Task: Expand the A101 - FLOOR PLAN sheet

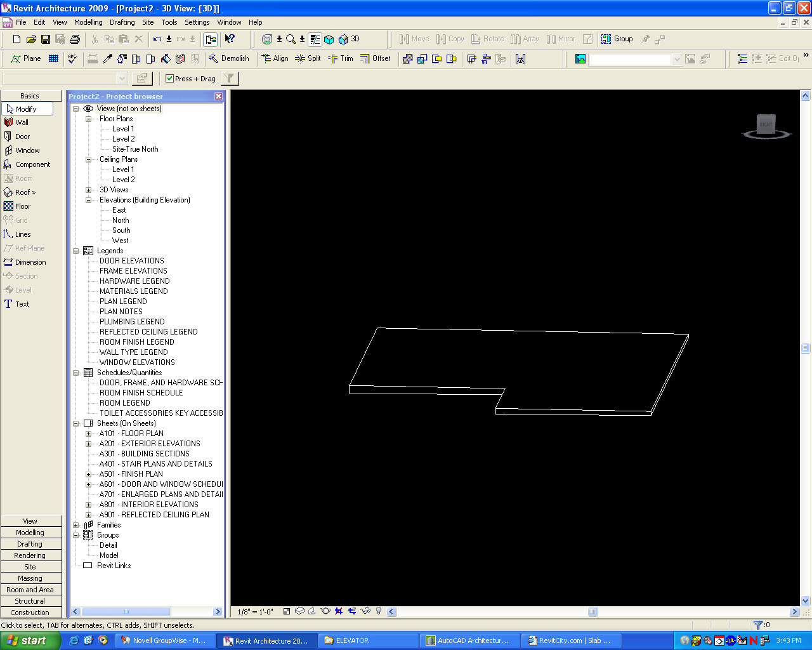Action: pyautogui.click(x=89, y=434)
